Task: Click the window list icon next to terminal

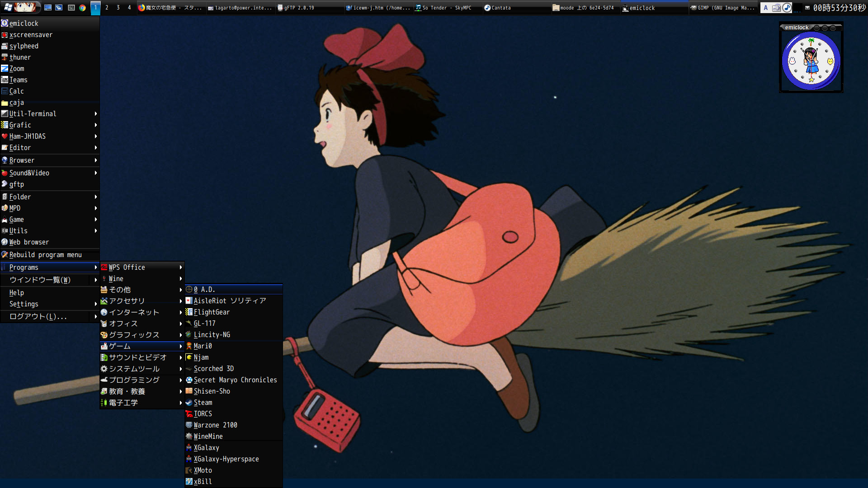Action: [59, 7]
